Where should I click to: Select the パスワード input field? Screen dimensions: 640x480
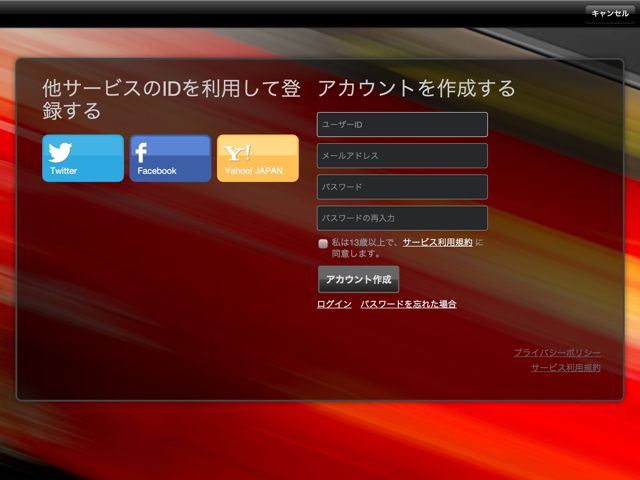[x=402, y=187]
